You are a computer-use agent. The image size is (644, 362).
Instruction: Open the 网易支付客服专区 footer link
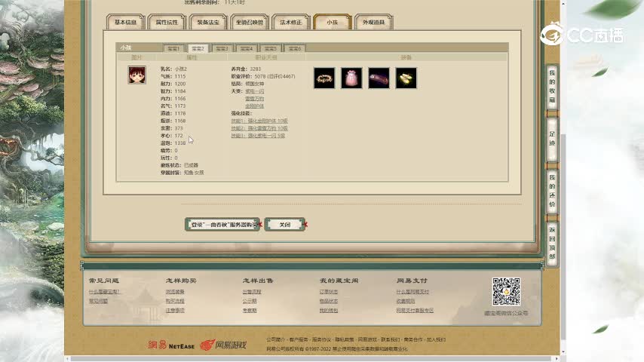click(415, 311)
